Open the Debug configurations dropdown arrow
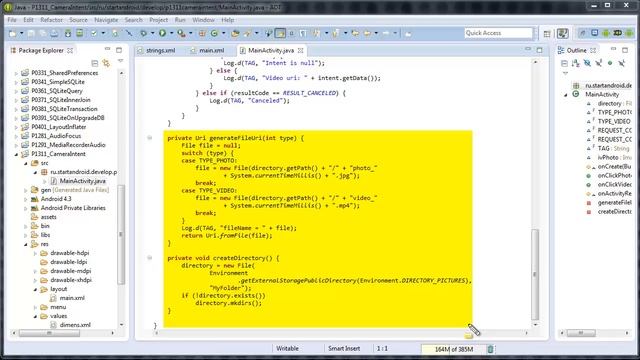The width and height of the screenshot is (640, 360). 152,33
